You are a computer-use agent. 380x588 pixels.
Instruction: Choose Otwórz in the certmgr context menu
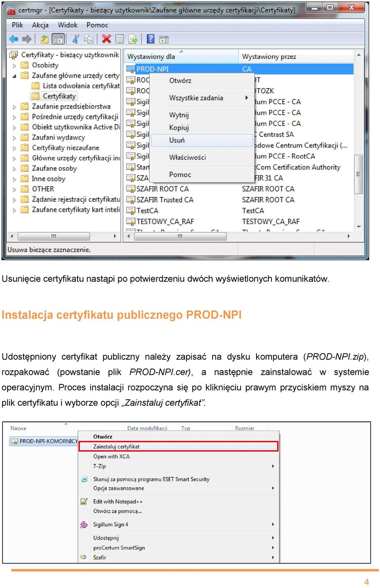point(202,81)
